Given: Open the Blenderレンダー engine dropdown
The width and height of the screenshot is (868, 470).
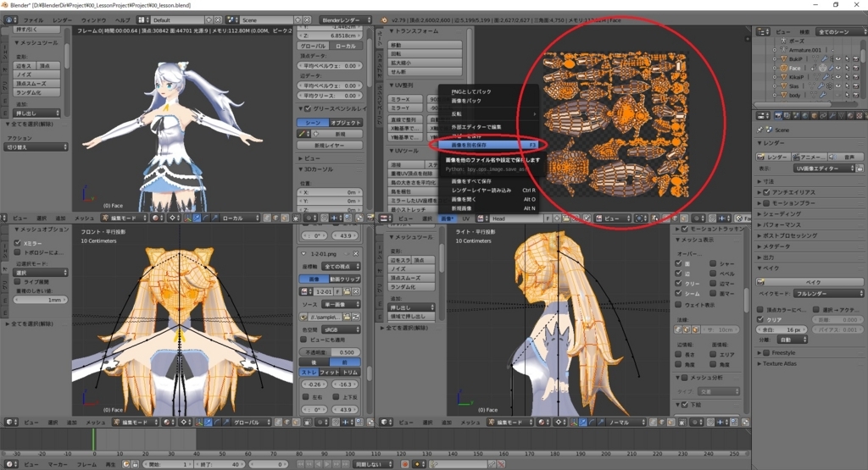Looking at the screenshot, I should [346, 20].
